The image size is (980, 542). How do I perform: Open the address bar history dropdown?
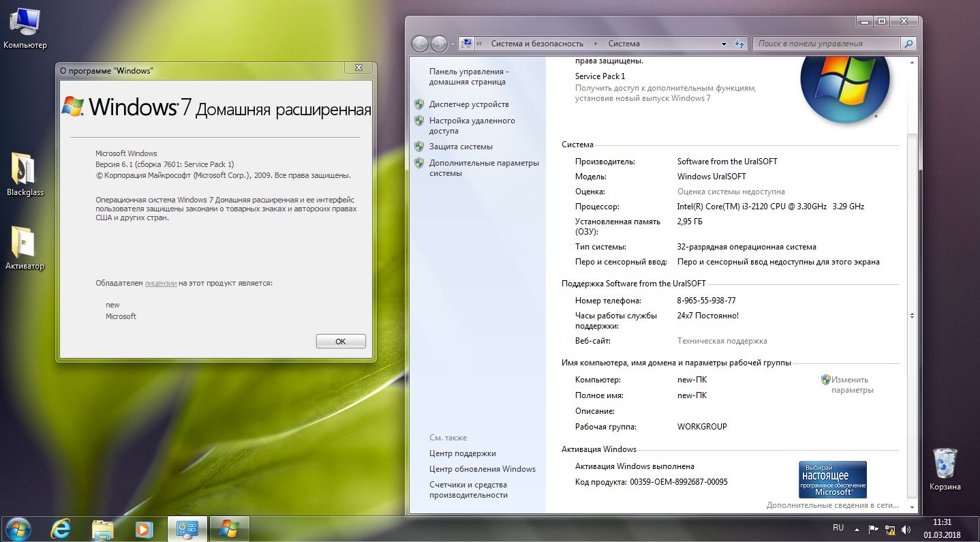point(724,44)
